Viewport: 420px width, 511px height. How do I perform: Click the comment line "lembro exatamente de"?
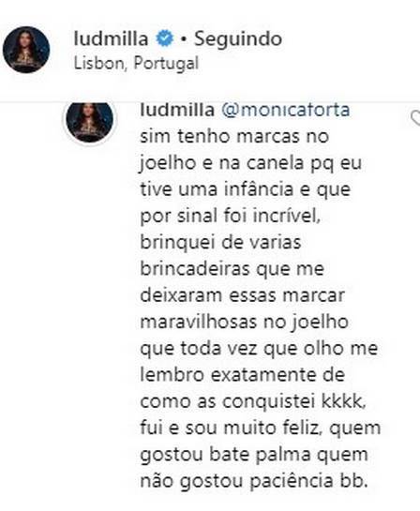tap(243, 375)
